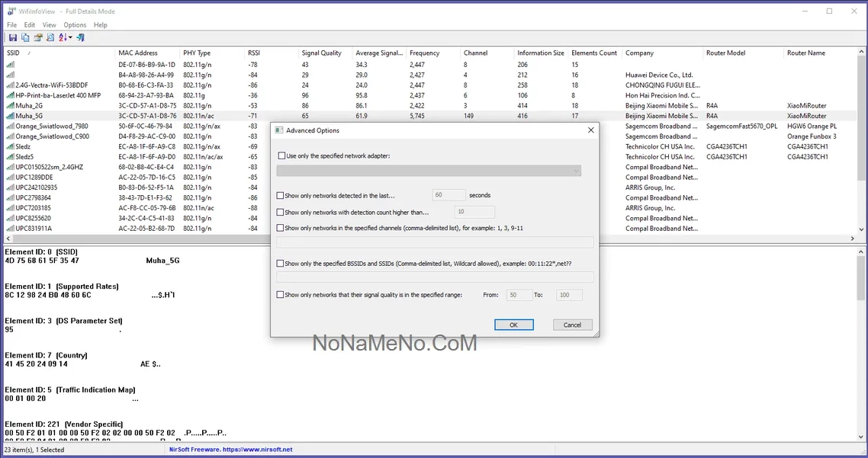
Task: Open the Options menu
Action: point(75,25)
